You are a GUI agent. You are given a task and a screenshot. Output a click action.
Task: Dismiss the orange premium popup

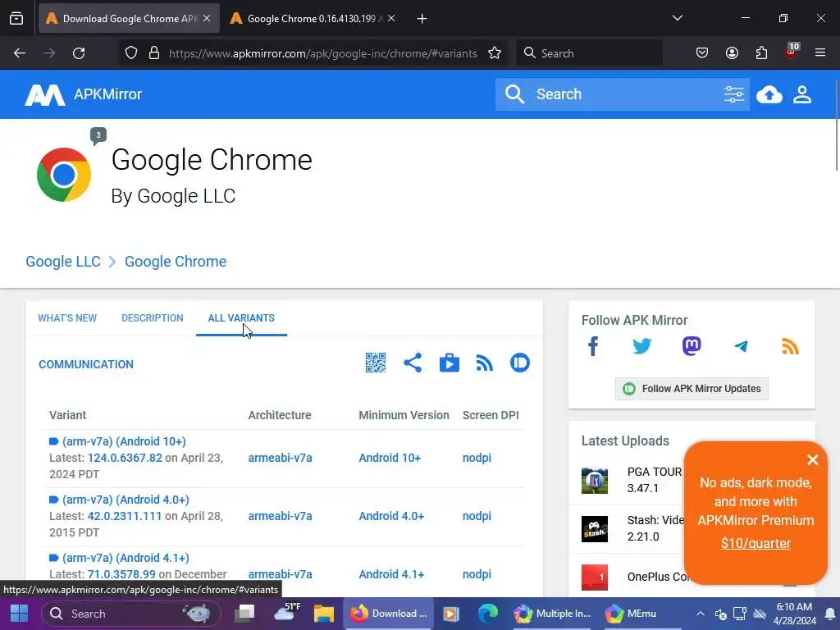click(813, 459)
